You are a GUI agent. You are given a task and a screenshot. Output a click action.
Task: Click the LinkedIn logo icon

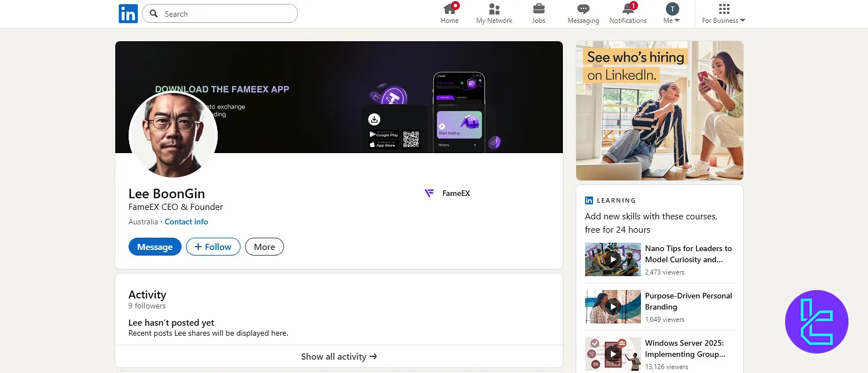pyautogui.click(x=128, y=13)
